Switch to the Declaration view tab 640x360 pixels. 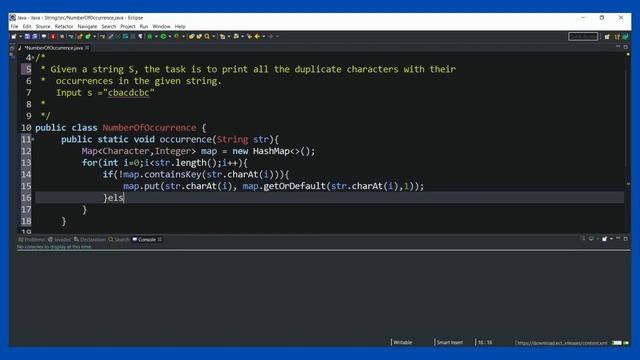pos(90,240)
